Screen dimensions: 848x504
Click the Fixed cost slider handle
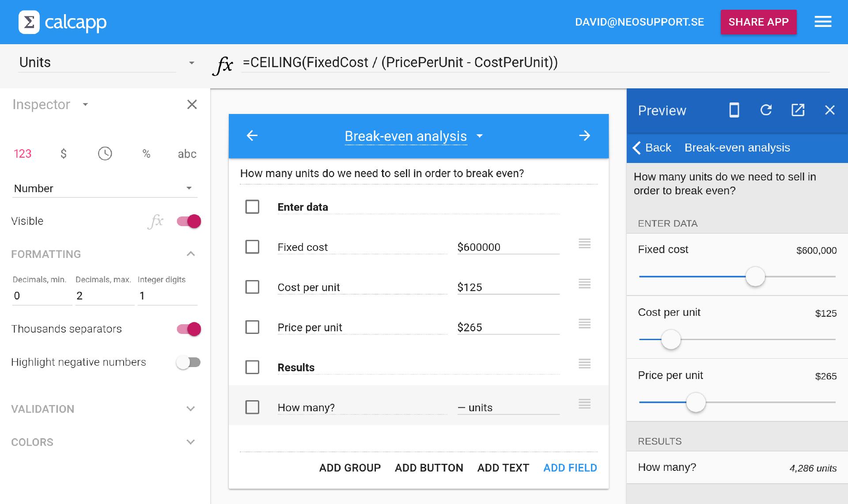click(x=755, y=277)
